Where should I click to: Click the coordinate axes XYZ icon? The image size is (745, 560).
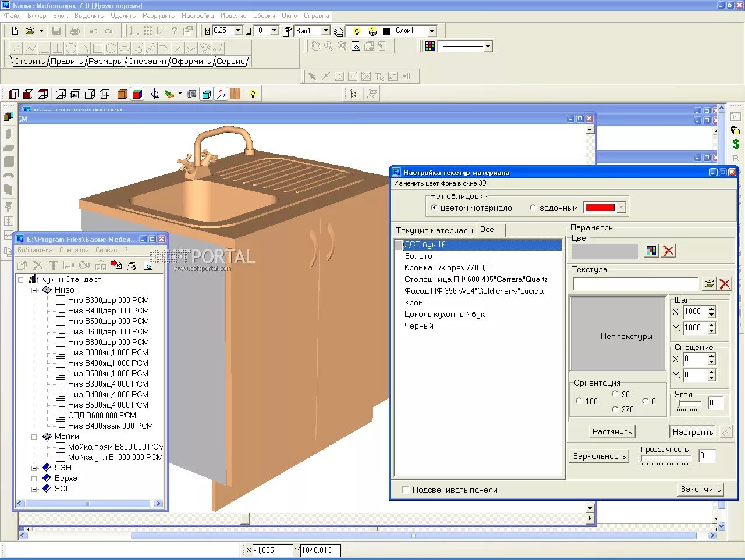tap(221, 94)
